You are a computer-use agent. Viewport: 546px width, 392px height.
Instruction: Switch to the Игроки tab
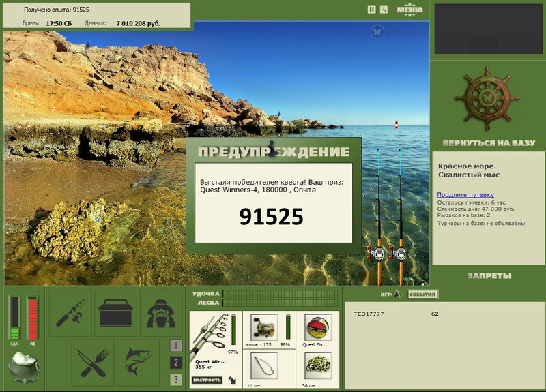(x=388, y=295)
